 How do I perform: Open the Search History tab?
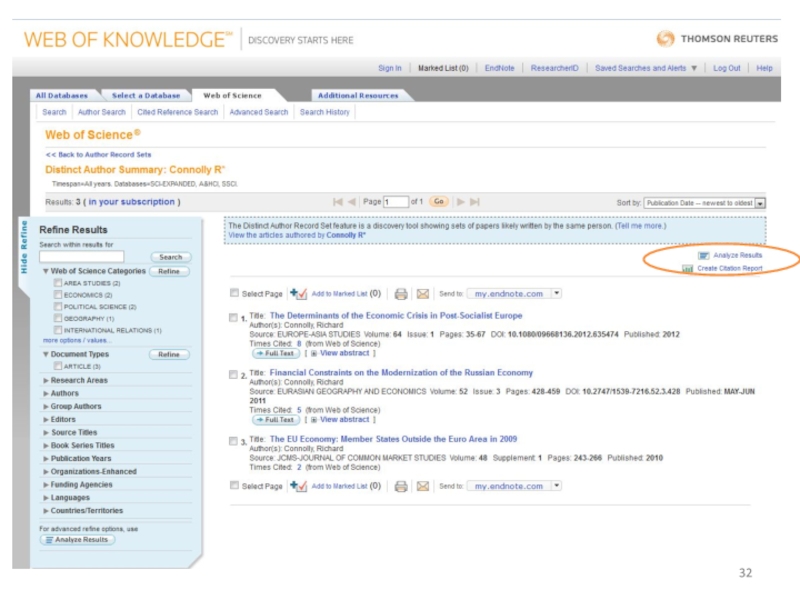pyautogui.click(x=324, y=112)
